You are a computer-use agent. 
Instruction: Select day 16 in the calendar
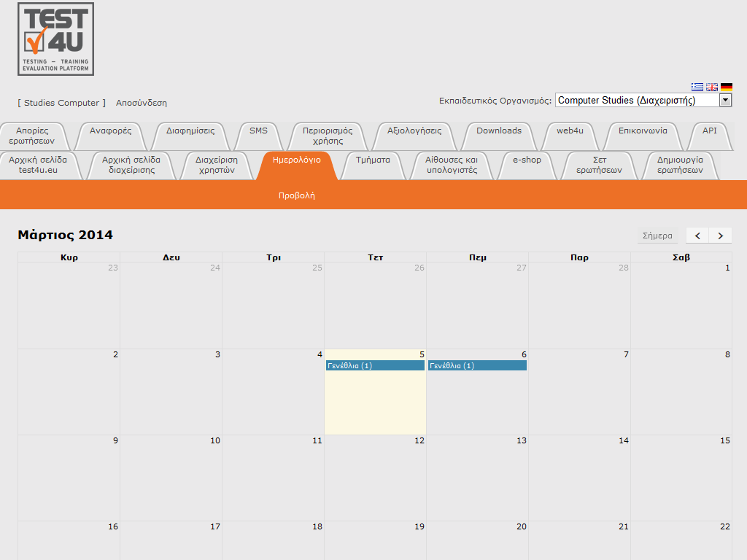(69, 541)
